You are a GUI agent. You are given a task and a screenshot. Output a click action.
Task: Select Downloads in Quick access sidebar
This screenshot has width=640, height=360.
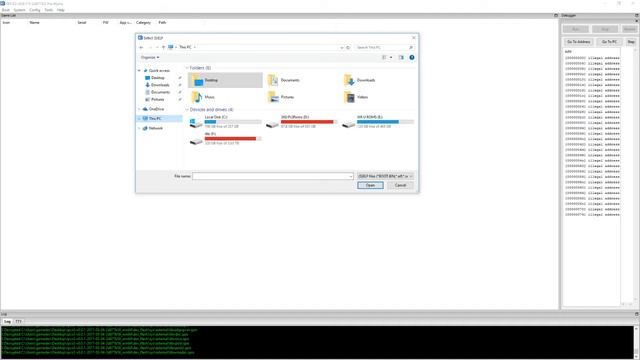(160, 85)
